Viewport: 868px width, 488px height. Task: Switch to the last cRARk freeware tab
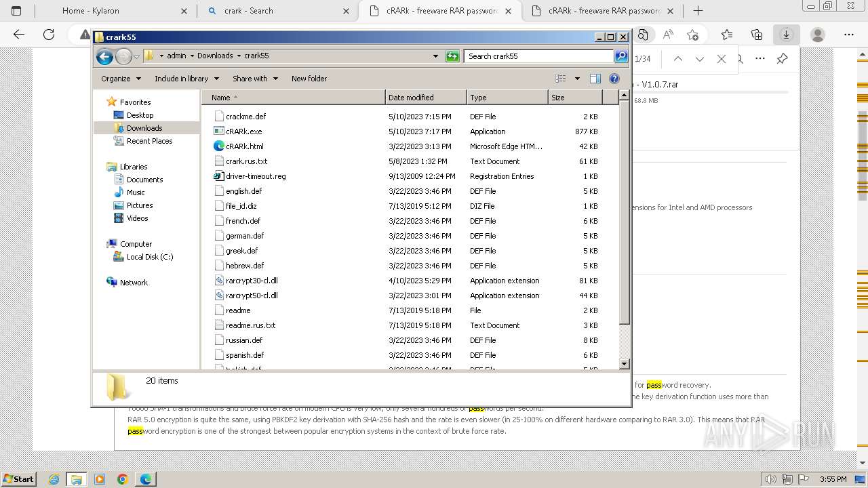pos(604,11)
